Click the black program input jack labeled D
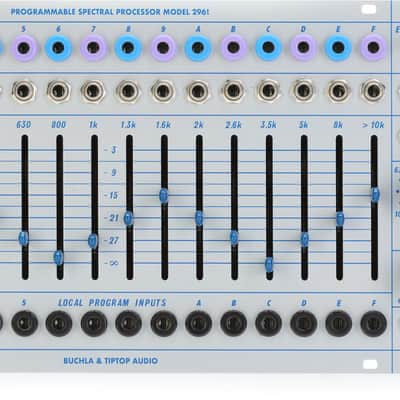 (x=304, y=323)
